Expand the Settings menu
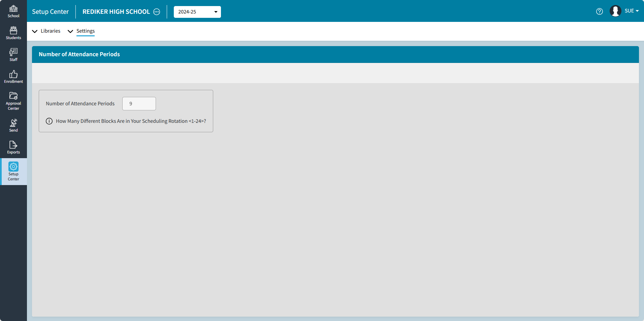The image size is (644, 321). click(82, 31)
